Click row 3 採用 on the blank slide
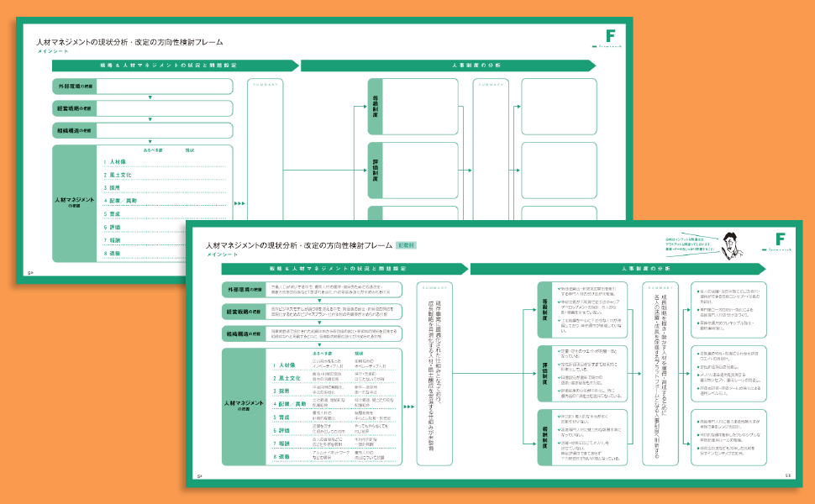 tap(164, 188)
